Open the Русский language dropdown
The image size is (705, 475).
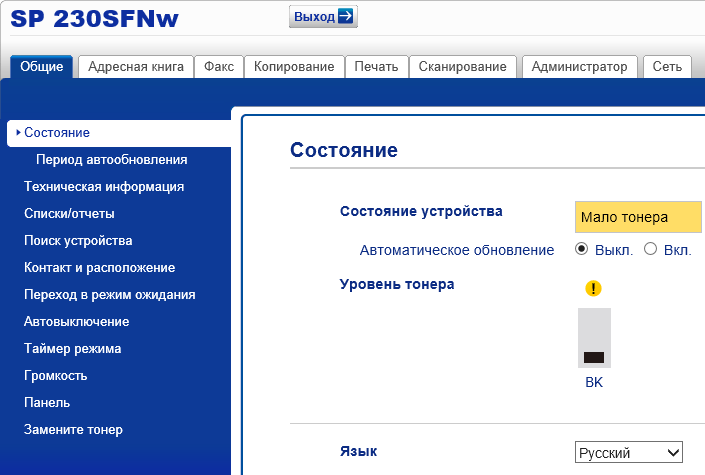tap(629, 452)
